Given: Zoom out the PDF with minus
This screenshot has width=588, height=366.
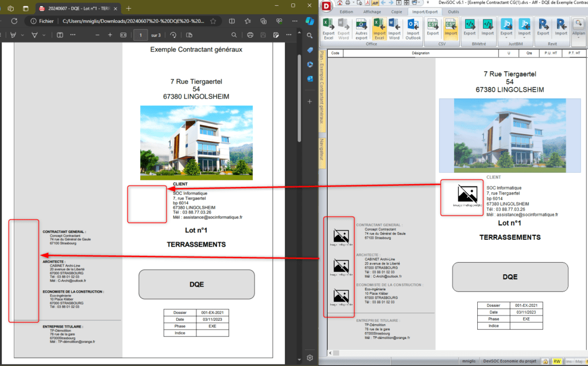Looking at the screenshot, I should (x=97, y=35).
